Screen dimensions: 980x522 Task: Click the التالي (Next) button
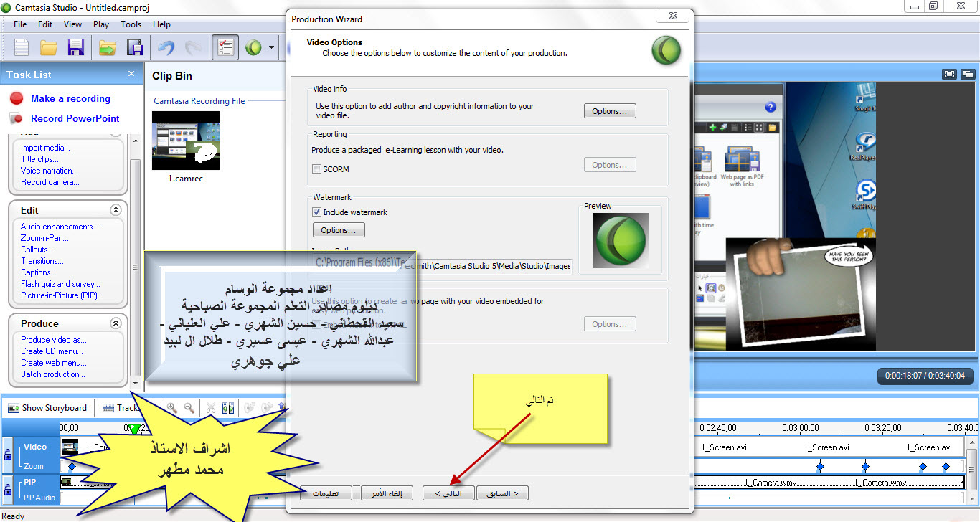[x=448, y=493]
